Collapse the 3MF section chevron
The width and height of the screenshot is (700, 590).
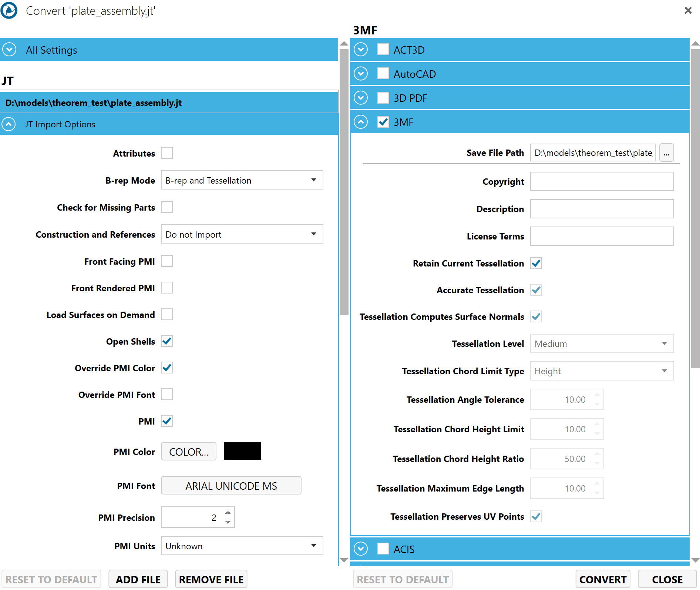361,122
